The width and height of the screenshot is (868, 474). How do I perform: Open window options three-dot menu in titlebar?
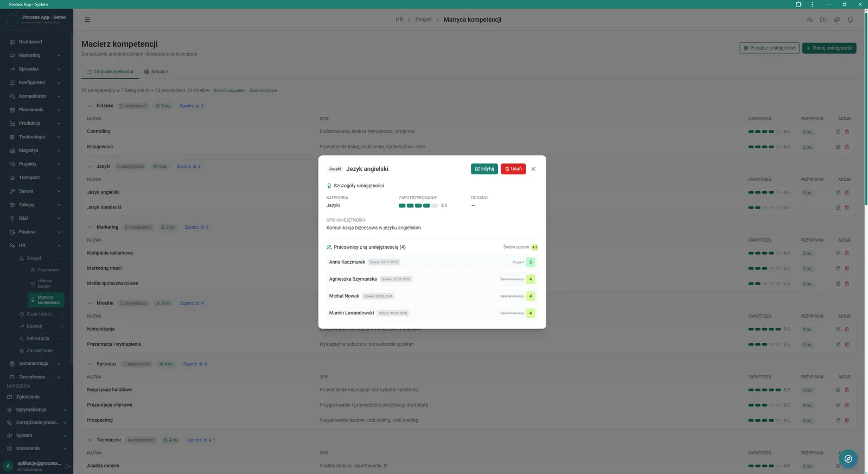point(812,4)
